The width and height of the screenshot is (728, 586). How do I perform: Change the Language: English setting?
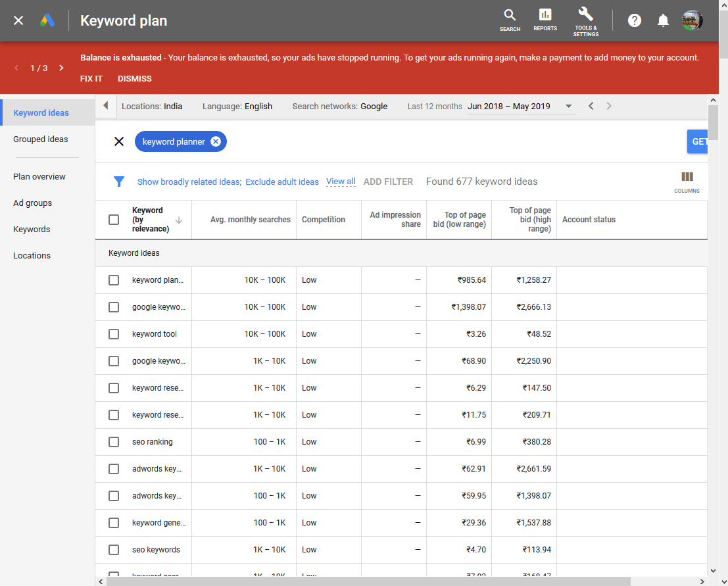pos(237,107)
